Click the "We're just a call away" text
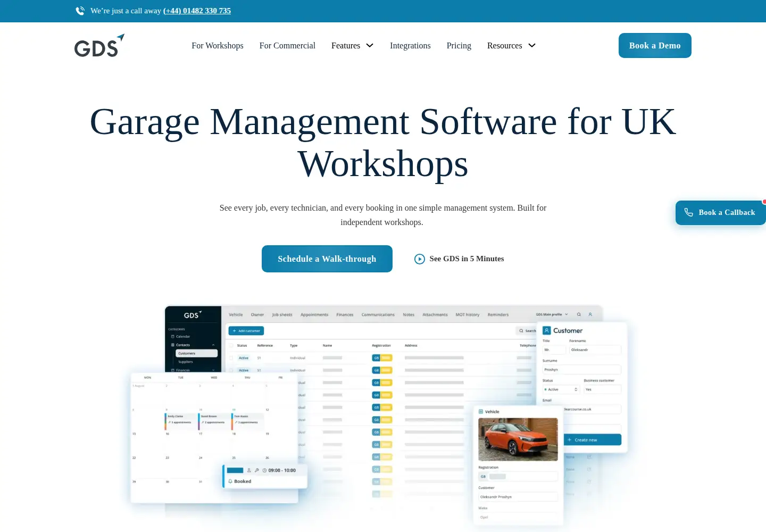 [x=126, y=11]
